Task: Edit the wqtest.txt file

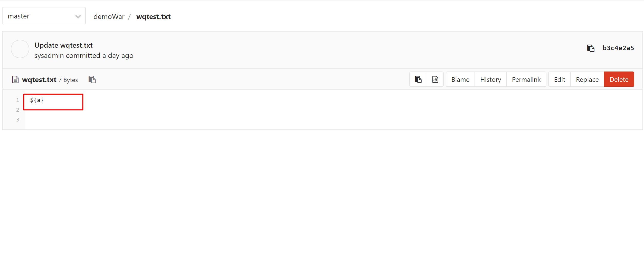Action: 559,79
